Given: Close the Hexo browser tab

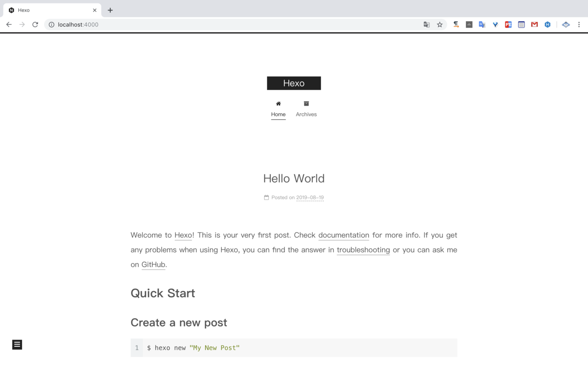Looking at the screenshot, I should (95, 10).
